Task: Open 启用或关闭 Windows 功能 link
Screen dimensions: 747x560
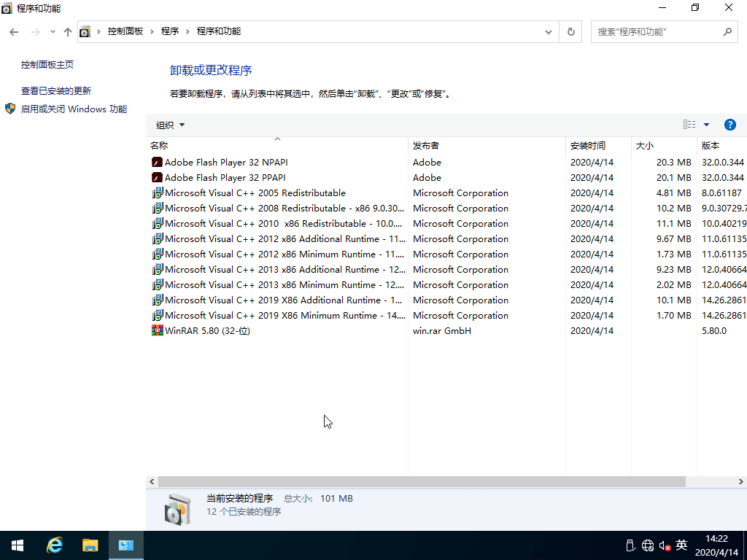Action: (x=74, y=109)
